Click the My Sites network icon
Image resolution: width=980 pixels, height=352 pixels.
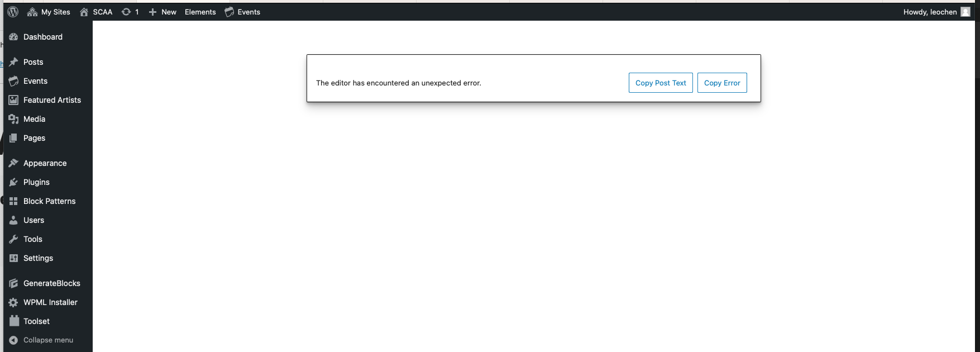[32, 12]
